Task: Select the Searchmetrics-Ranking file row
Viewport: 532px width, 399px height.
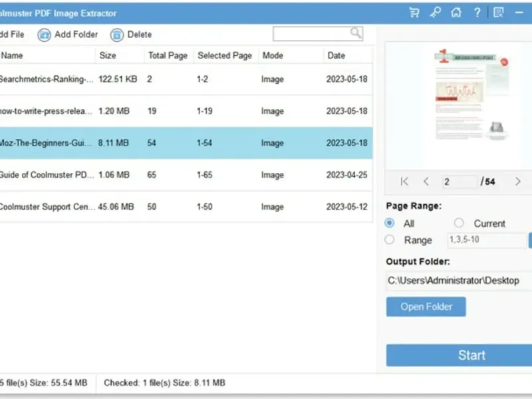Action: [186, 79]
